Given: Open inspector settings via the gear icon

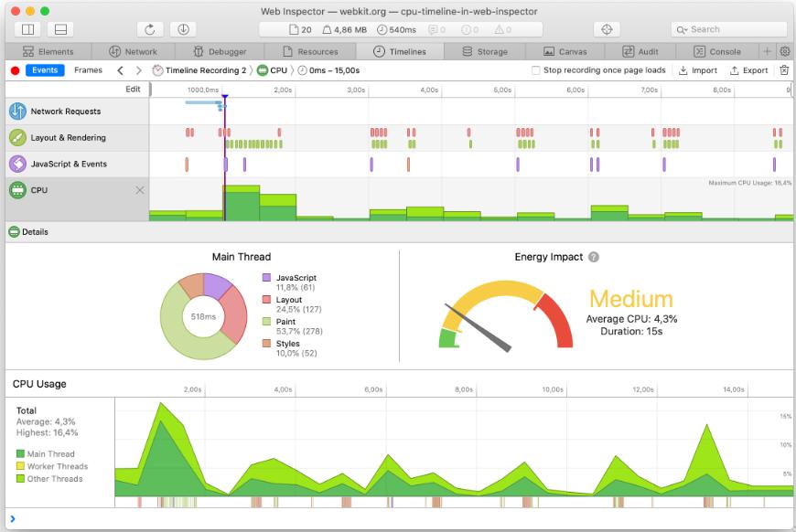Looking at the screenshot, I should [785, 51].
